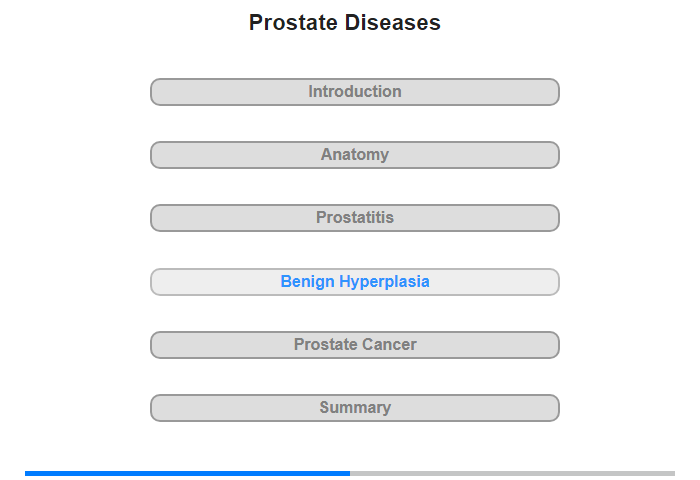Open the Prostate Cancer section
This screenshot has height=480, width=700.
(354, 345)
